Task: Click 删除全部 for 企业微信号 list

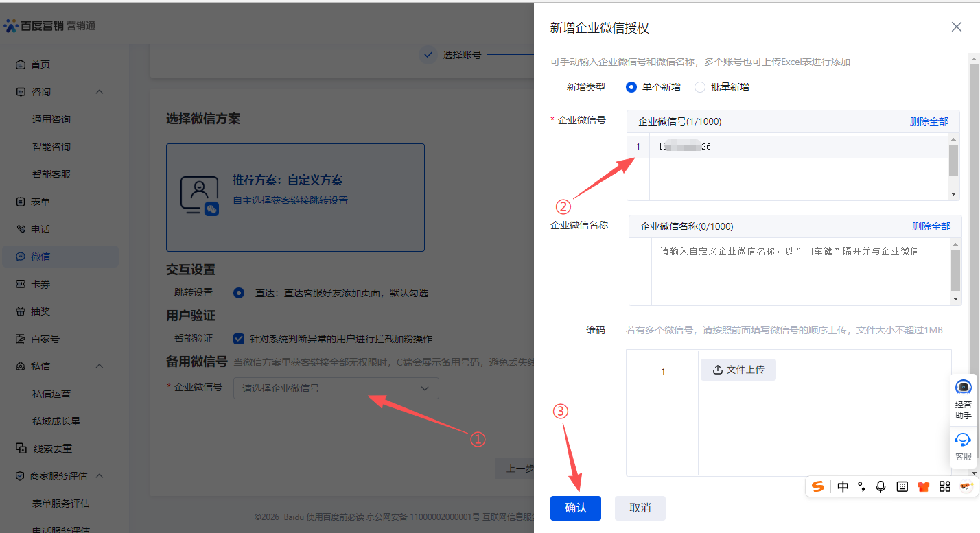Action: (x=929, y=121)
